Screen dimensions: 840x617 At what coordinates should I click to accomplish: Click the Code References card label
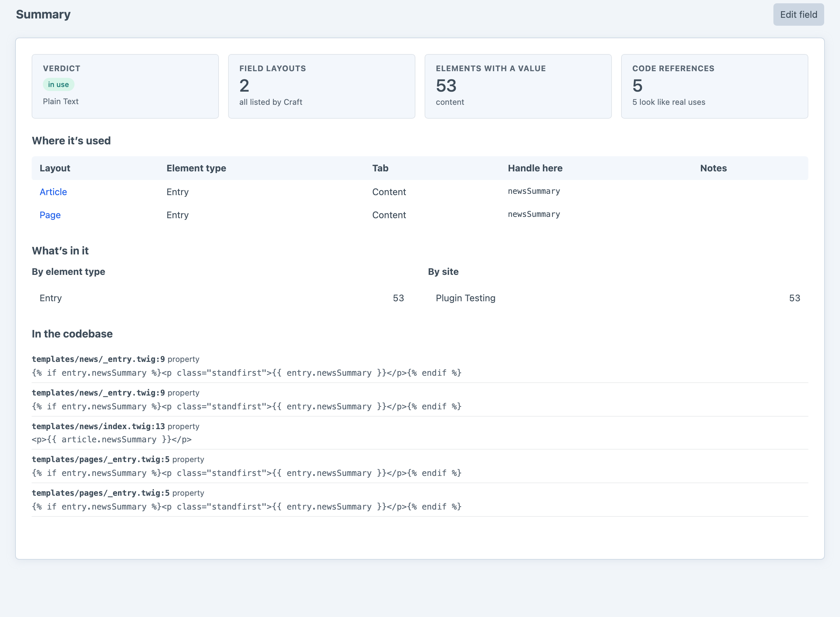tap(673, 68)
